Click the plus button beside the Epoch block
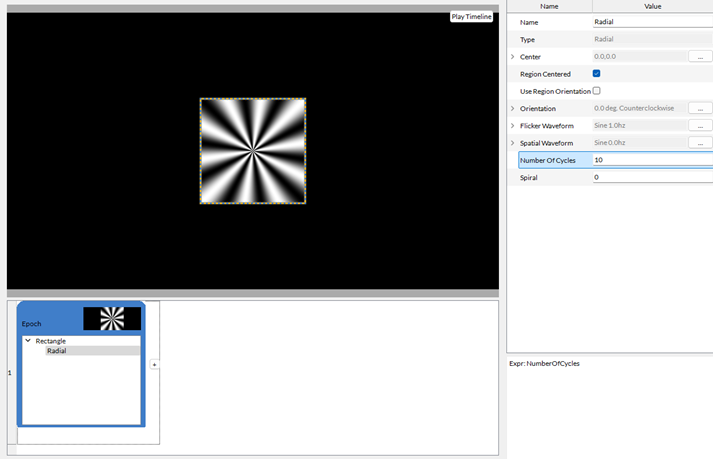 click(154, 366)
